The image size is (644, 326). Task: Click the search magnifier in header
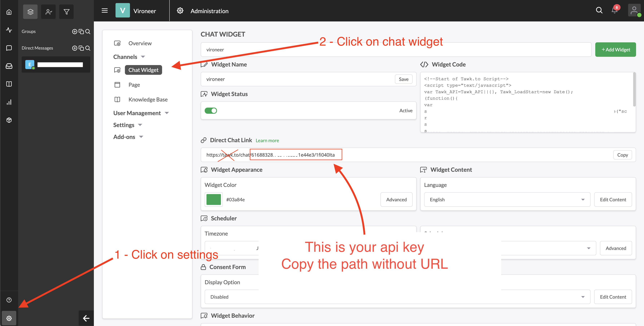pos(599,10)
